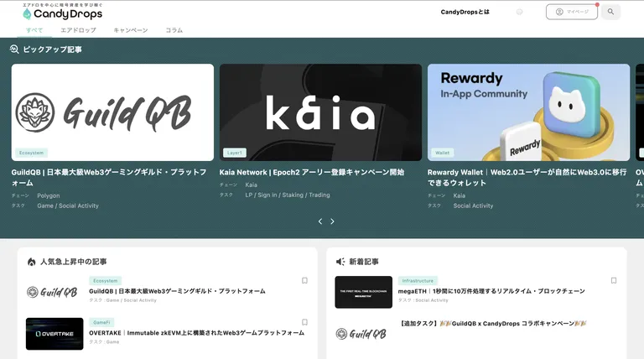Open the コラム tab
The width and height of the screenshot is (644, 359).
pos(174,30)
